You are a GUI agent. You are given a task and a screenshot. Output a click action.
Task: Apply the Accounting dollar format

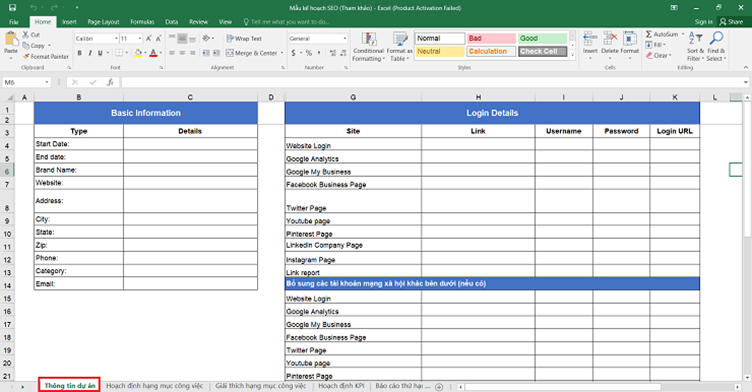294,53
